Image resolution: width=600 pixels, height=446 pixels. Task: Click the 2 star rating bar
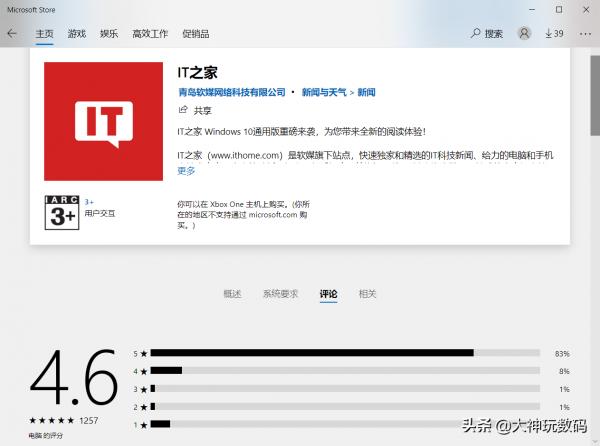(345, 406)
